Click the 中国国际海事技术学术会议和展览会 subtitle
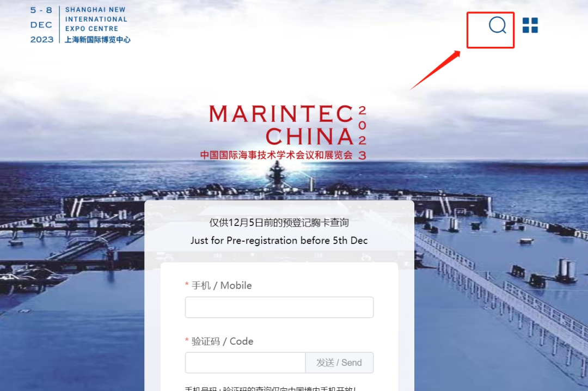 click(277, 155)
